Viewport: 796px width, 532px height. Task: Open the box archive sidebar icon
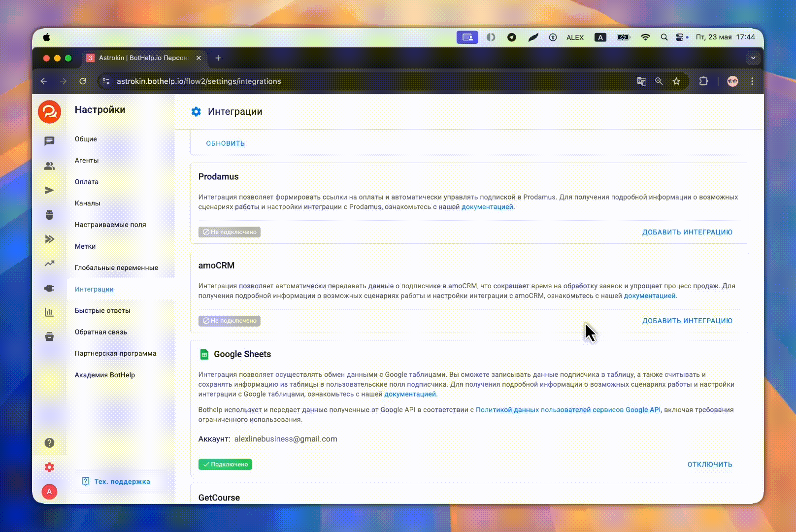pyautogui.click(x=49, y=337)
